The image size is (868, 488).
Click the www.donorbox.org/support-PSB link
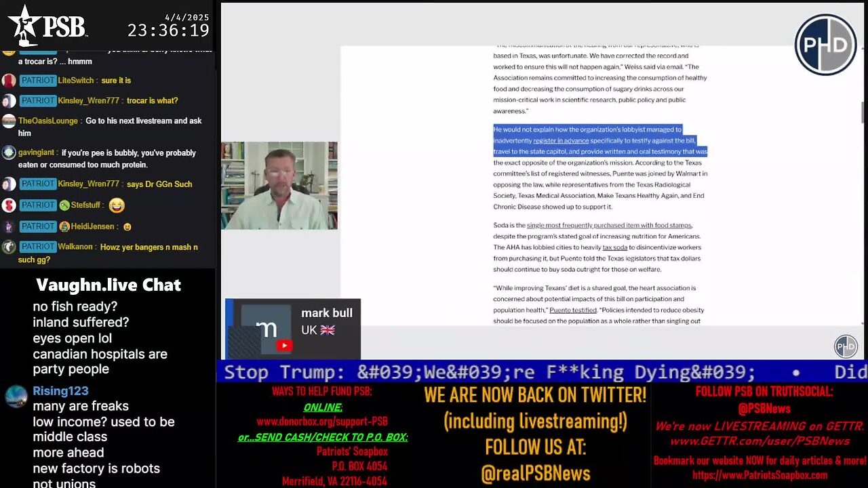(x=322, y=422)
